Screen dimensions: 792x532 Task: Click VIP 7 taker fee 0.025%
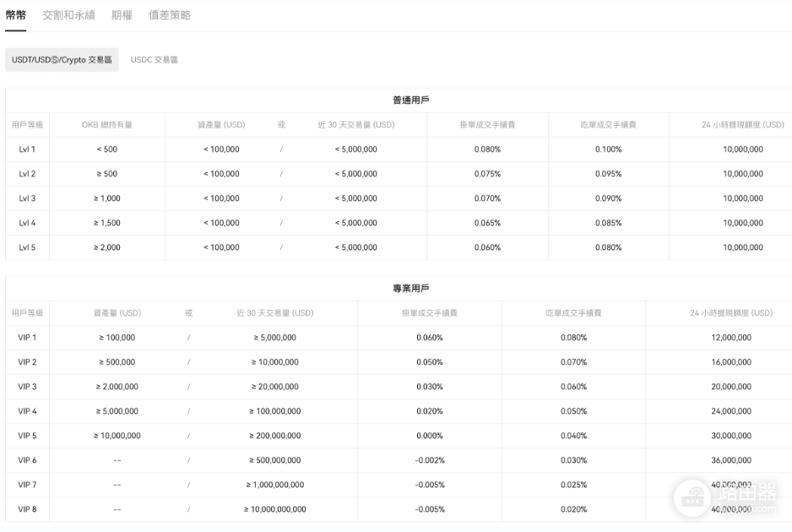point(574,485)
